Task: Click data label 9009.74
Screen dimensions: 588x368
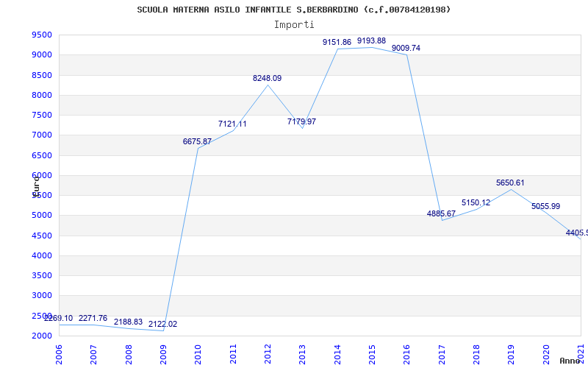Action: [x=406, y=48]
